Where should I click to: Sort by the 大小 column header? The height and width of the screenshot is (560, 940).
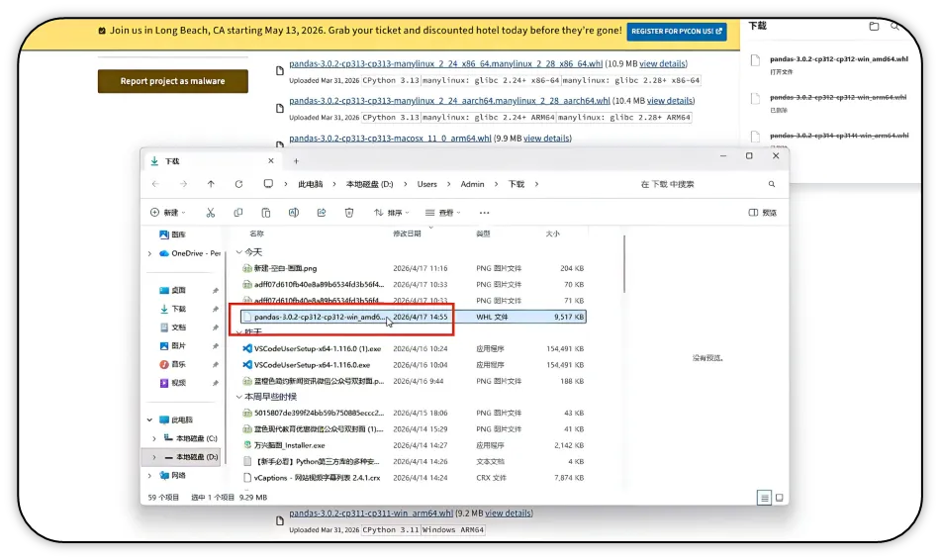pyautogui.click(x=553, y=233)
